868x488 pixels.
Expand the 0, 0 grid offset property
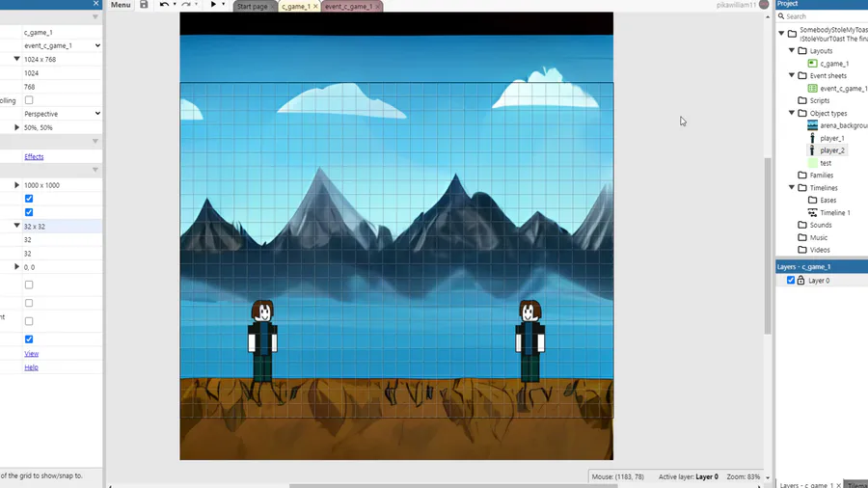pos(16,267)
